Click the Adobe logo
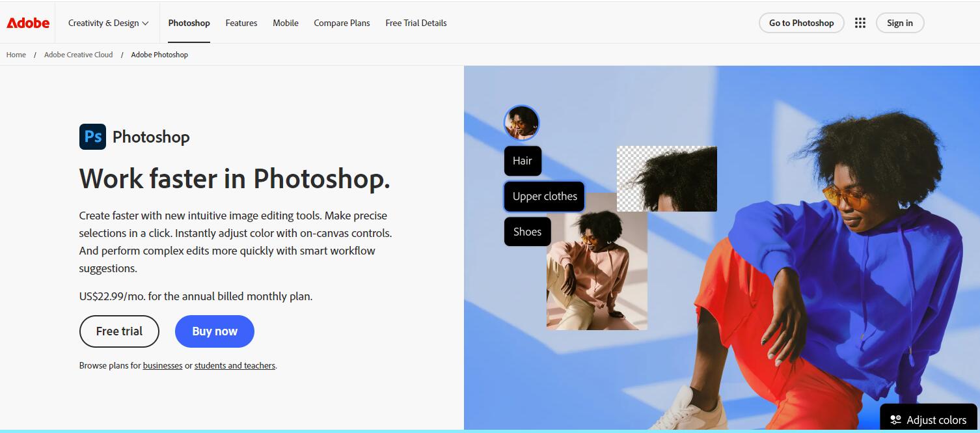The width and height of the screenshot is (980, 433). coord(28,23)
